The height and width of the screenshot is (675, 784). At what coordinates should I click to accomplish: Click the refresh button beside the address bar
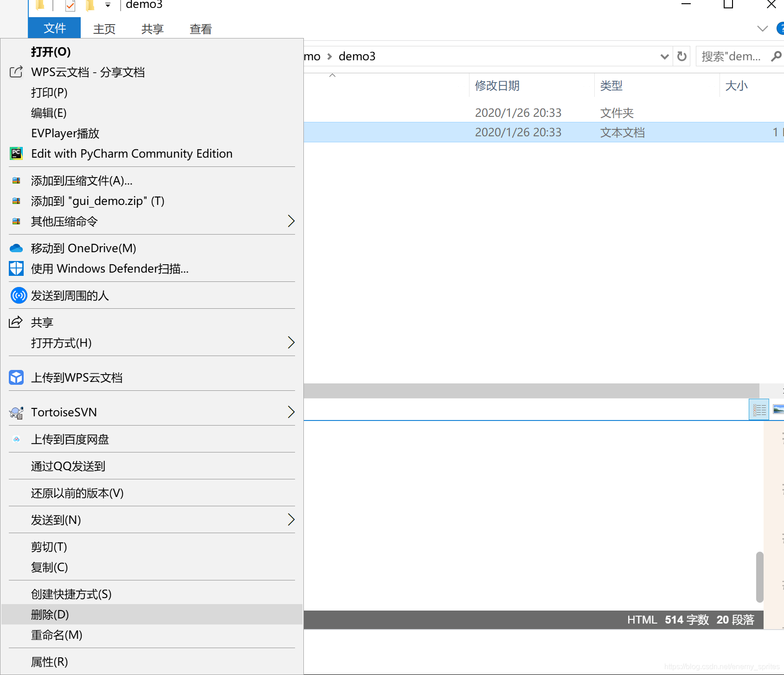click(681, 56)
